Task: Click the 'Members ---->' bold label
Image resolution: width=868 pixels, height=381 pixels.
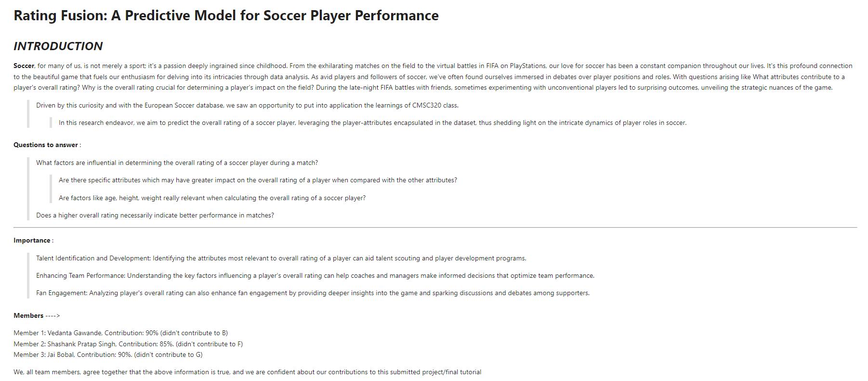Action: [37, 315]
